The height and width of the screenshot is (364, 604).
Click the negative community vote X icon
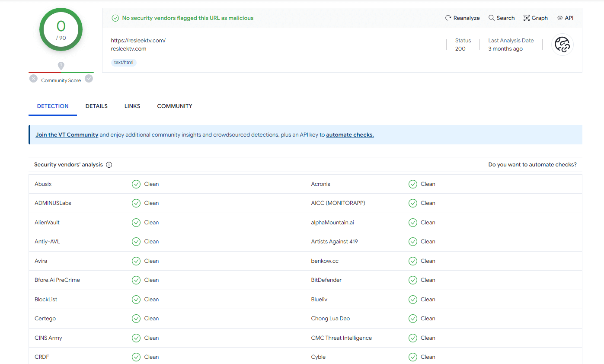pyautogui.click(x=33, y=79)
